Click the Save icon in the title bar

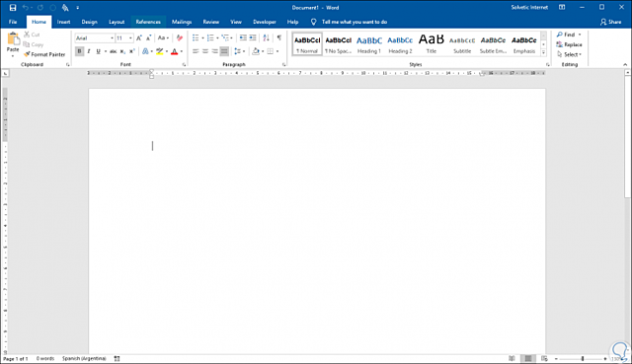[13, 8]
